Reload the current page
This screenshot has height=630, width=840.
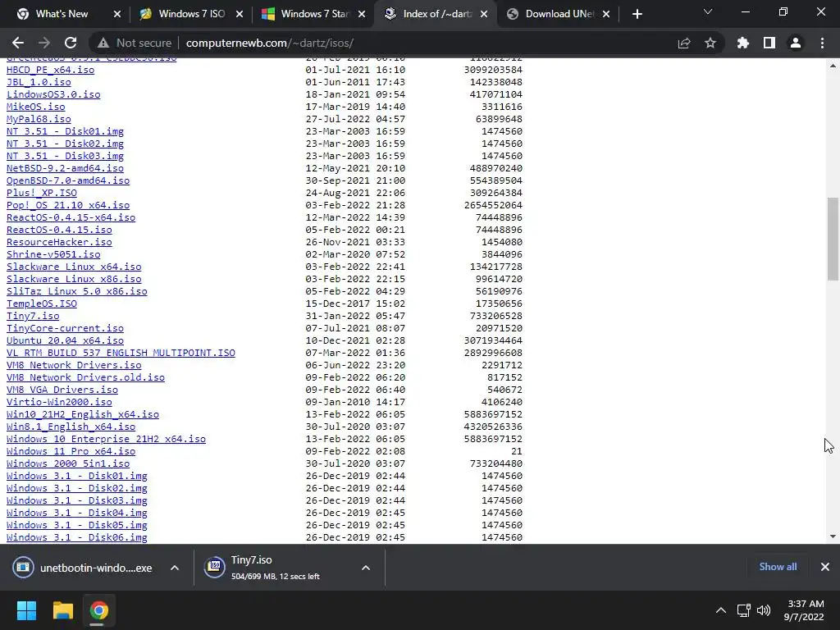pos(71,43)
